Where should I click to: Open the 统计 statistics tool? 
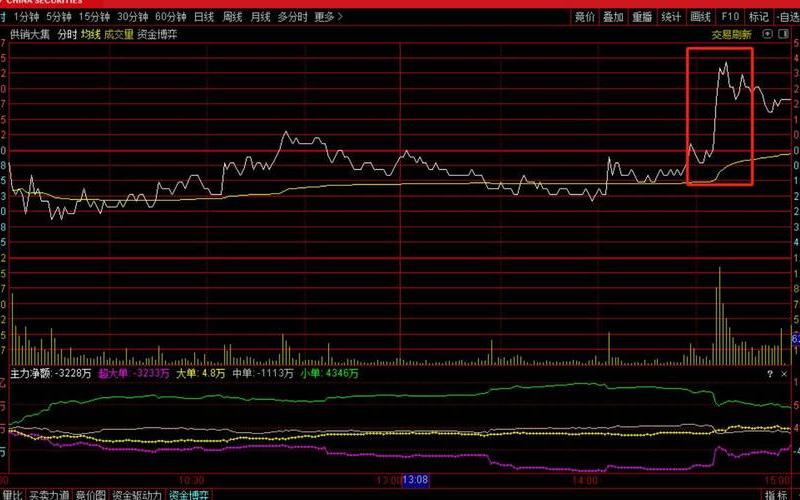(671, 17)
